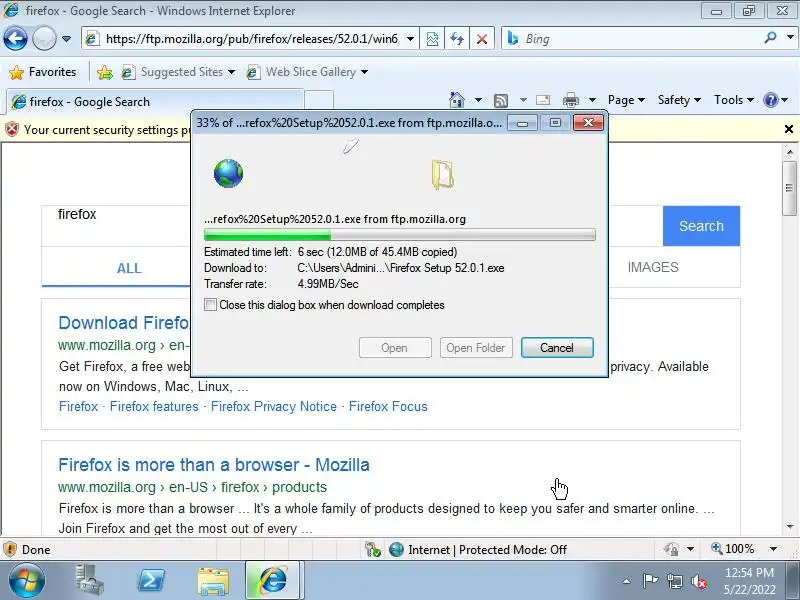This screenshot has height=600, width=800.
Task: Click the Add to Favorites Bar icon
Action: pos(105,72)
